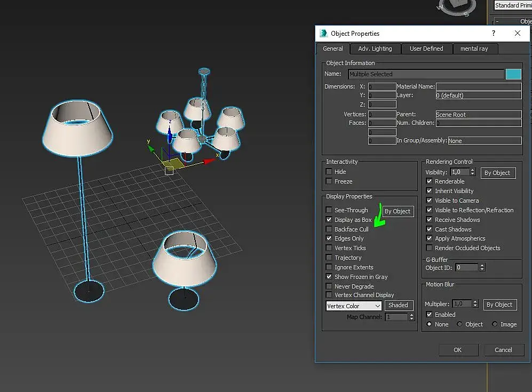Click the 3ds Max logo in dialog title bar

(323, 33)
